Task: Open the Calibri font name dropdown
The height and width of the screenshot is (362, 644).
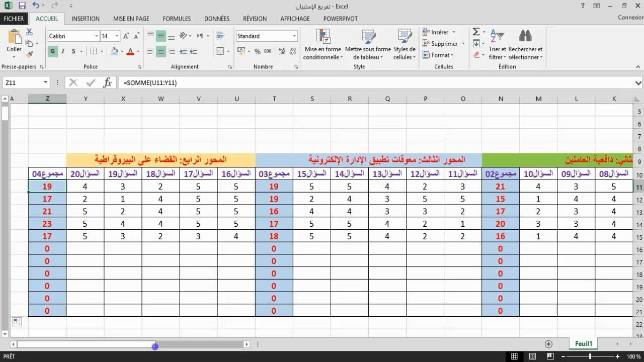Action: tap(96, 36)
